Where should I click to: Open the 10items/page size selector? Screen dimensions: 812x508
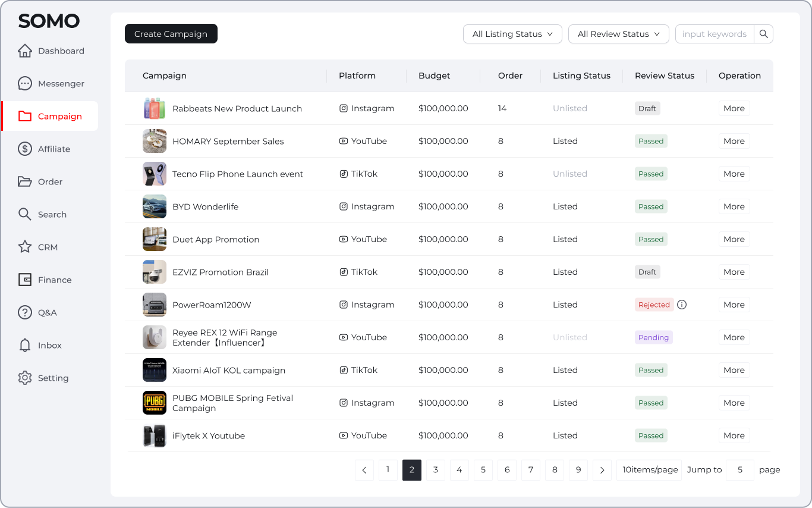tap(650, 470)
